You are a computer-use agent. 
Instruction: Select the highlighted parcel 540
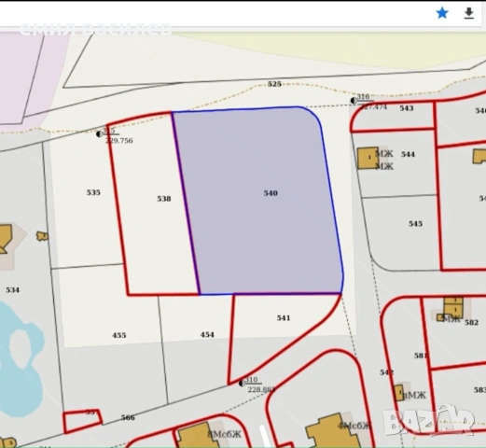[271, 193]
